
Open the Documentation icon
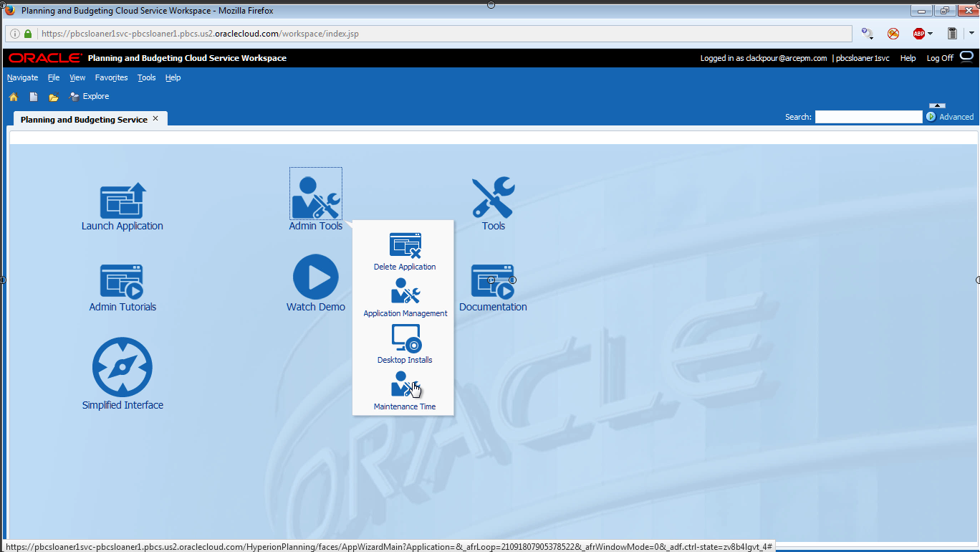[x=493, y=282]
